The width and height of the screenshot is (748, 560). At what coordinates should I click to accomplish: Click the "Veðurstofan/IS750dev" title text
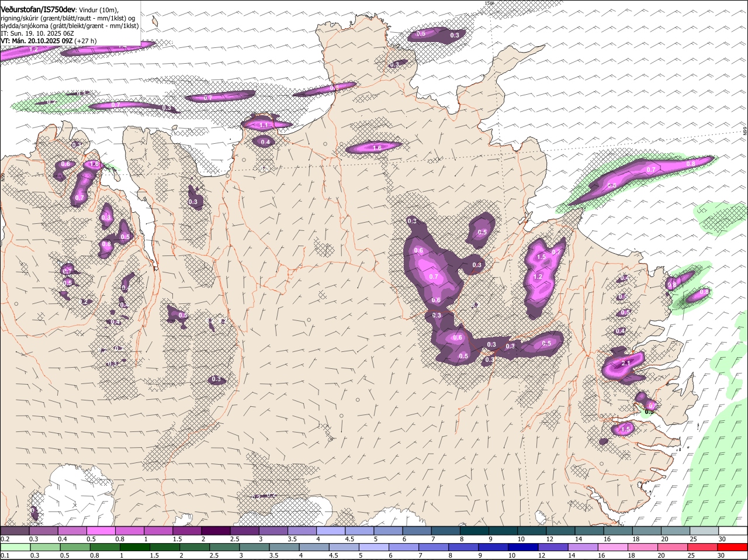click(38, 9)
